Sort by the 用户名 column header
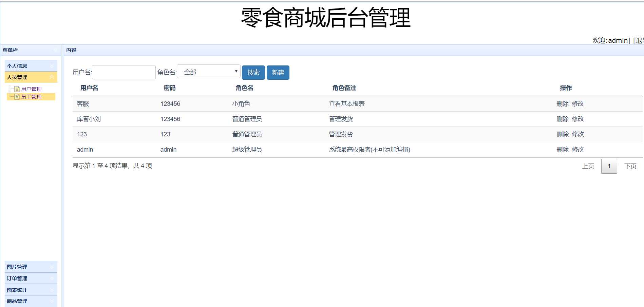The height and width of the screenshot is (307, 644). (89, 88)
